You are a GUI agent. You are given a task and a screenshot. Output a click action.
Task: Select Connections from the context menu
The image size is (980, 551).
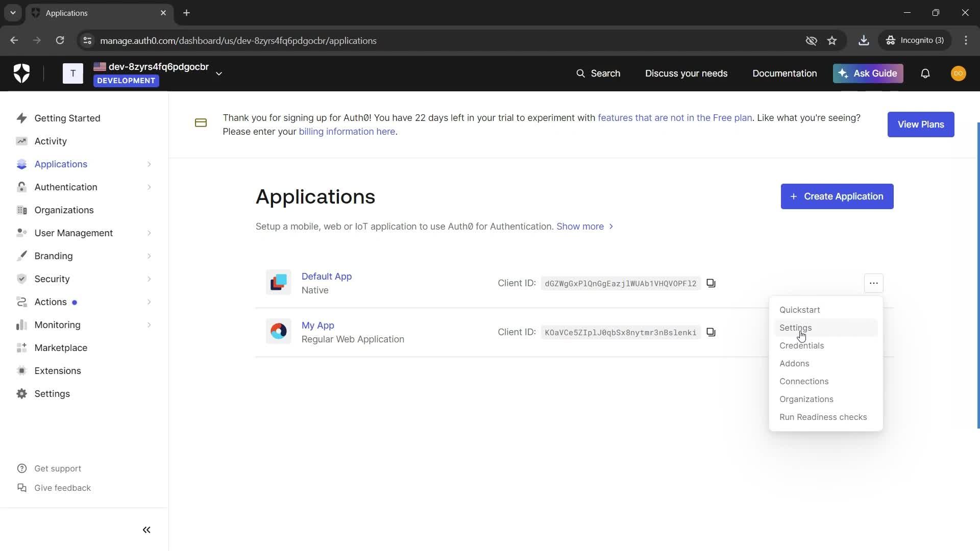(826, 381)
